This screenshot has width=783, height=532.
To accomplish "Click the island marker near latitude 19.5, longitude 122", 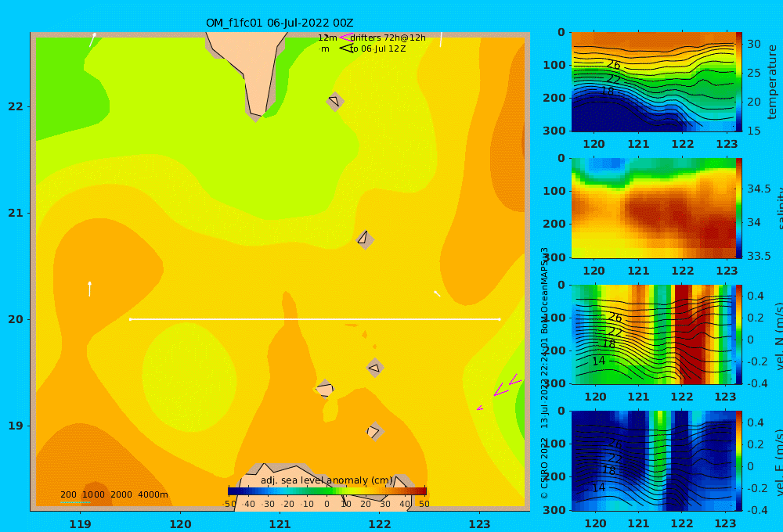I will coord(375,368).
